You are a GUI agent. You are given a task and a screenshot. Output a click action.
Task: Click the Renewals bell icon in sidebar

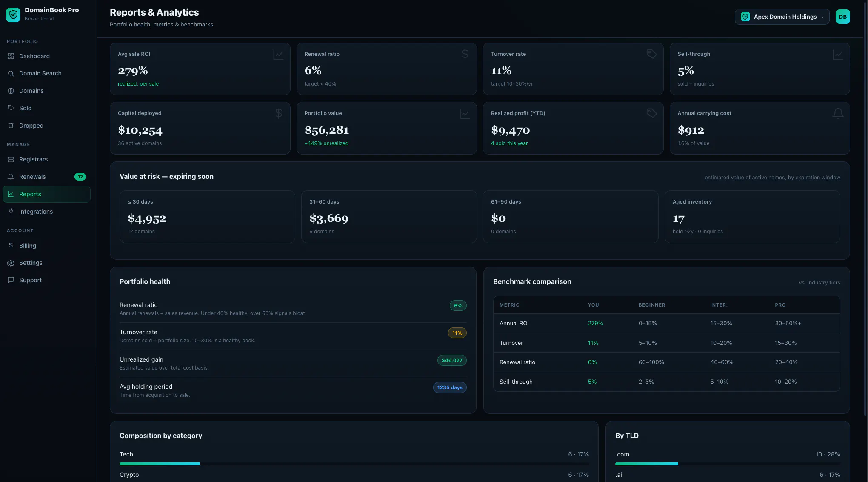coord(11,177)
